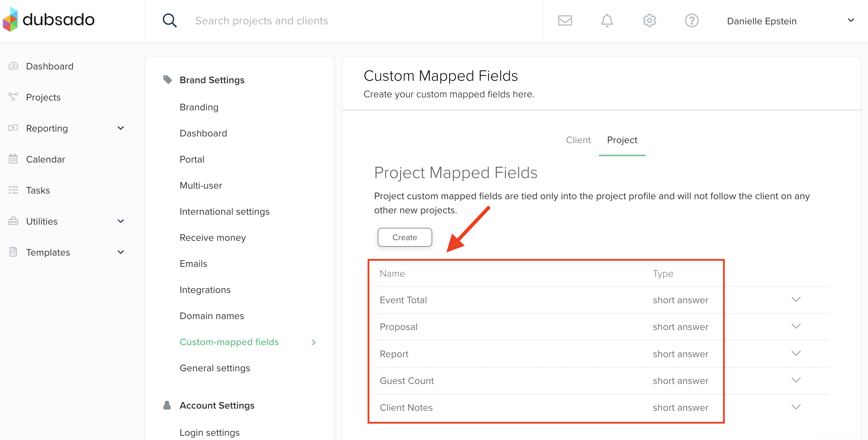Viewport: 868px width, 440px height.
Task: Open the settings gear icon
Action: pyautogui.click(x=649, y=20)
